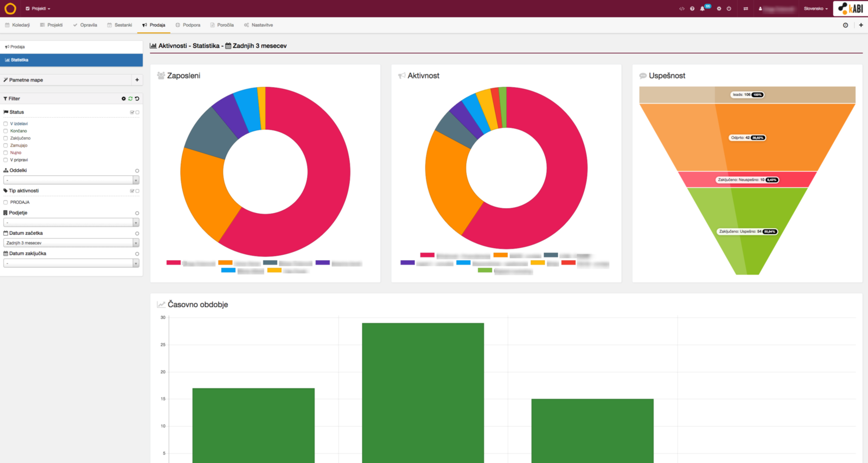
Task: Click the clock history icon
Action: [845, 25]
